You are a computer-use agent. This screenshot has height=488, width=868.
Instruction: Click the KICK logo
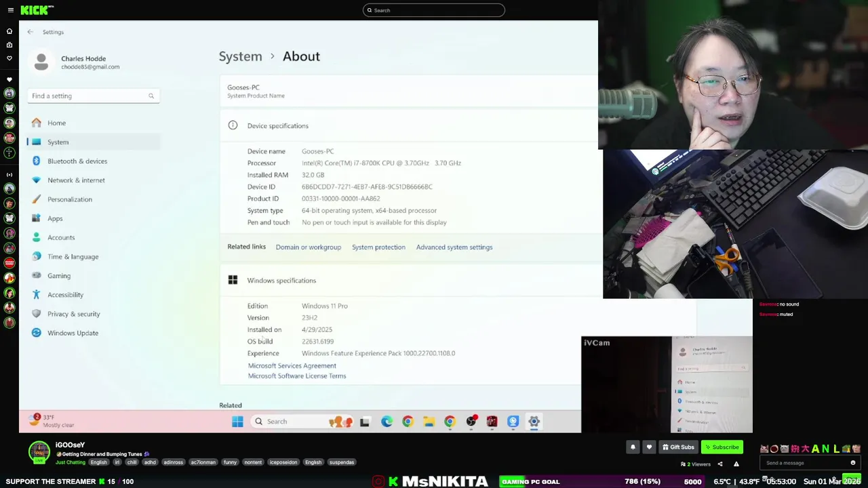[x=36, y=10]
